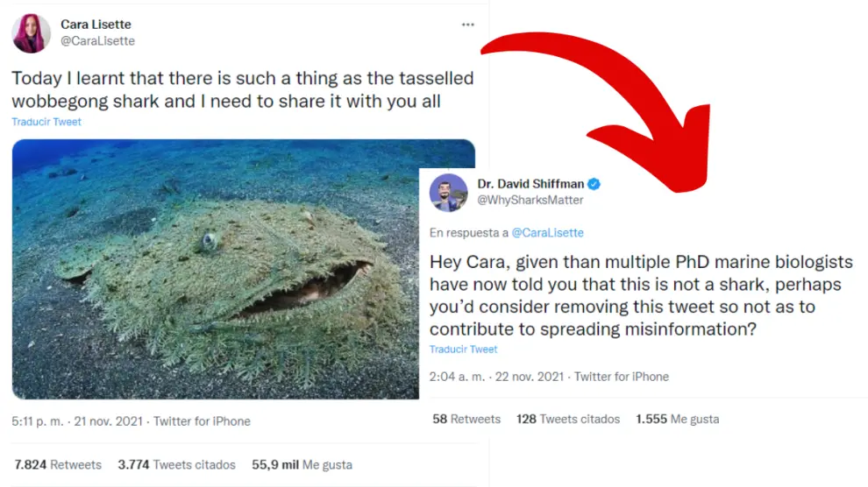Show the 1.555 Me gusta on reply
This screenshot has width=868, height=487.
(677, 419)
